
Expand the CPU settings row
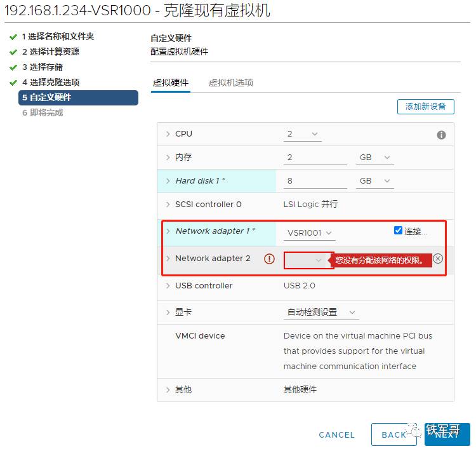pos(168,134)
